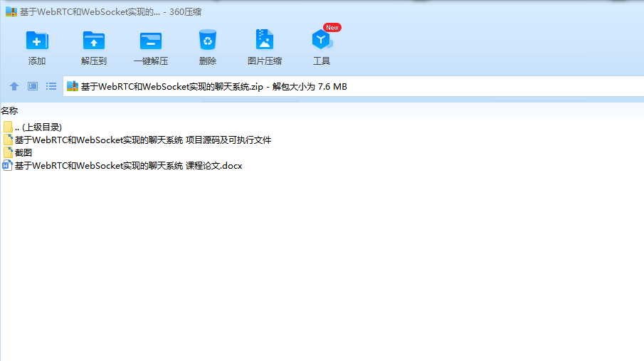Click the 360压缩 app icon in the title bar
Image resolution: width=644 pixels, height=361 pixels.
[x=11, y=11]
